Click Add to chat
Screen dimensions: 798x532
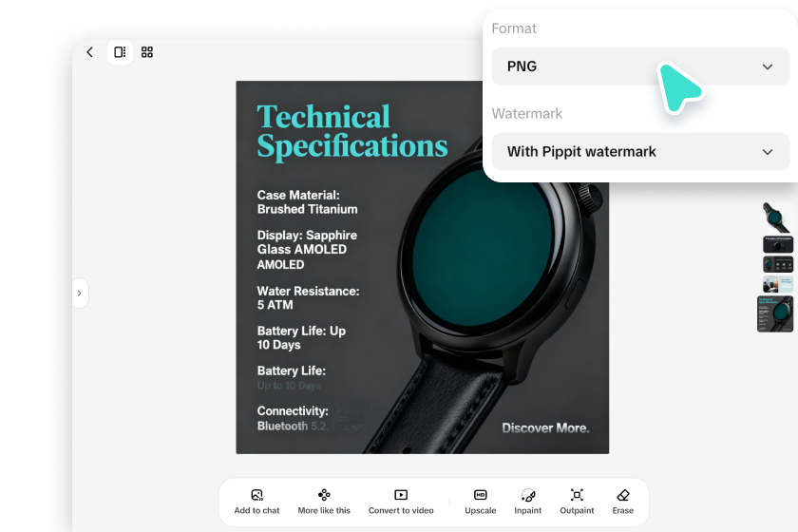pyautogui.click(x=257, y=502)
